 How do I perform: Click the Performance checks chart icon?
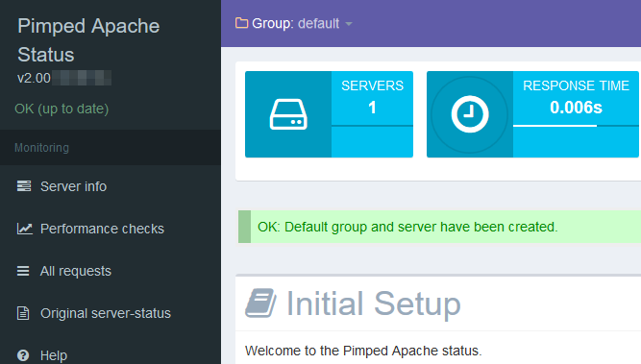coord(25,229)
